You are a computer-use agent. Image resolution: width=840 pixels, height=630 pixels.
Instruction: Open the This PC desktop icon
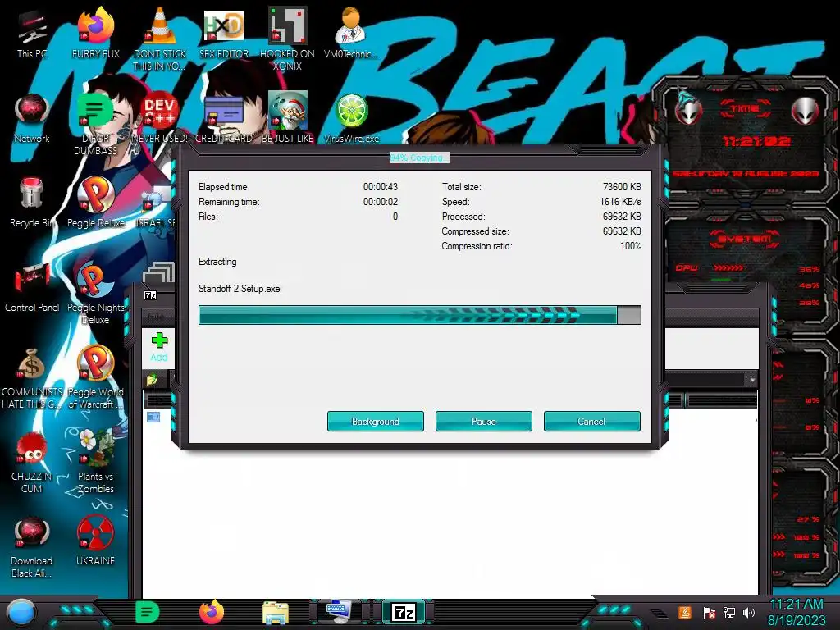tap(32, 34)
